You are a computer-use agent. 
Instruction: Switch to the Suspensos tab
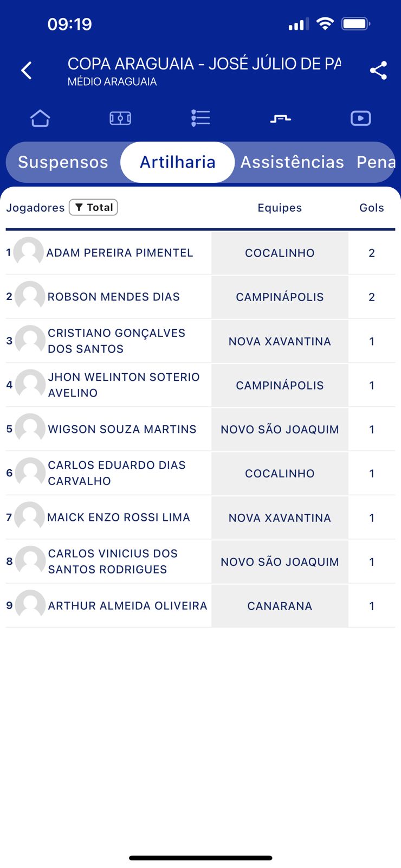tap(63, 162)
